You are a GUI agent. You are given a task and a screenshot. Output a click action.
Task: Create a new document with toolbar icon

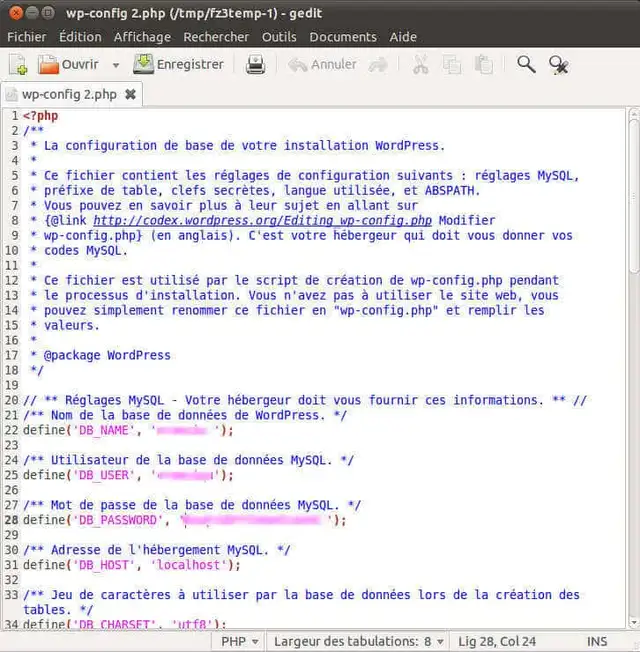[18, 65]
